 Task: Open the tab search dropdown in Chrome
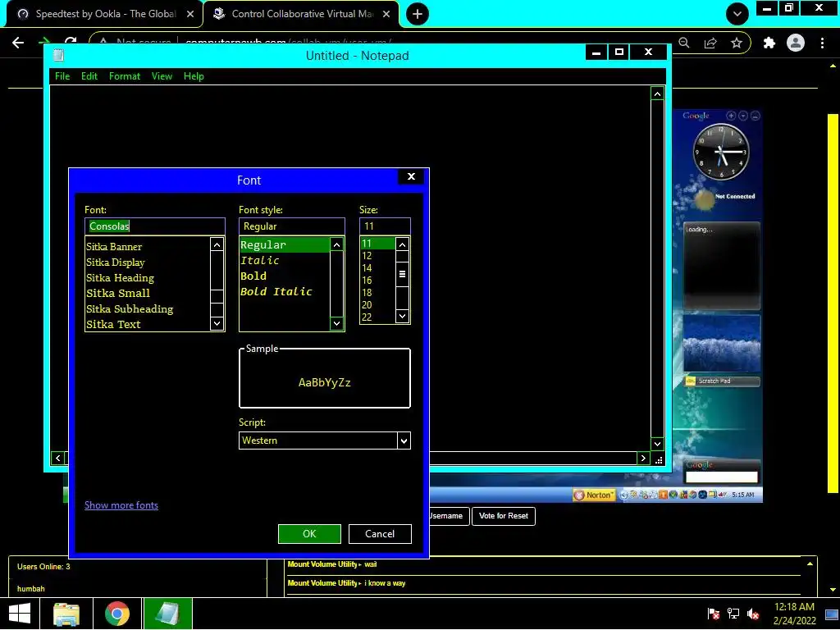click(737, 14)
